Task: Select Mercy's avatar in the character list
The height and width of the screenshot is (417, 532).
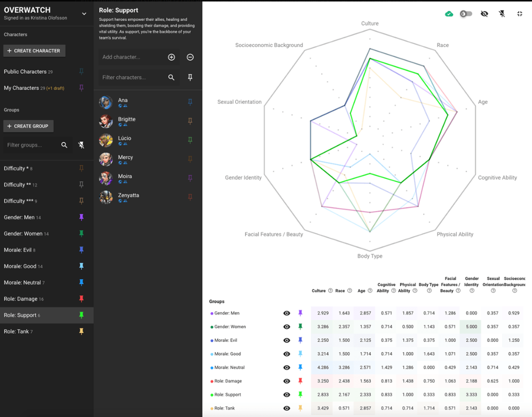Action: pyautogui.click(x=106, y=159)
